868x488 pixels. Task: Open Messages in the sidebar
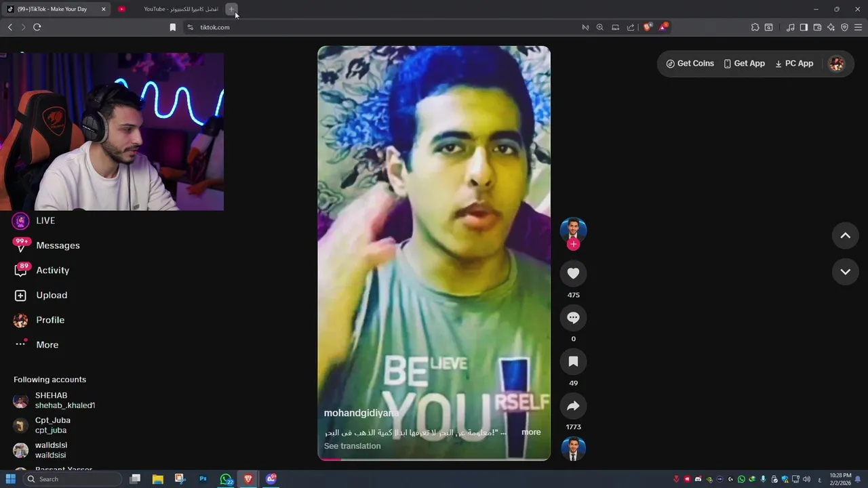tap(47, 245)
